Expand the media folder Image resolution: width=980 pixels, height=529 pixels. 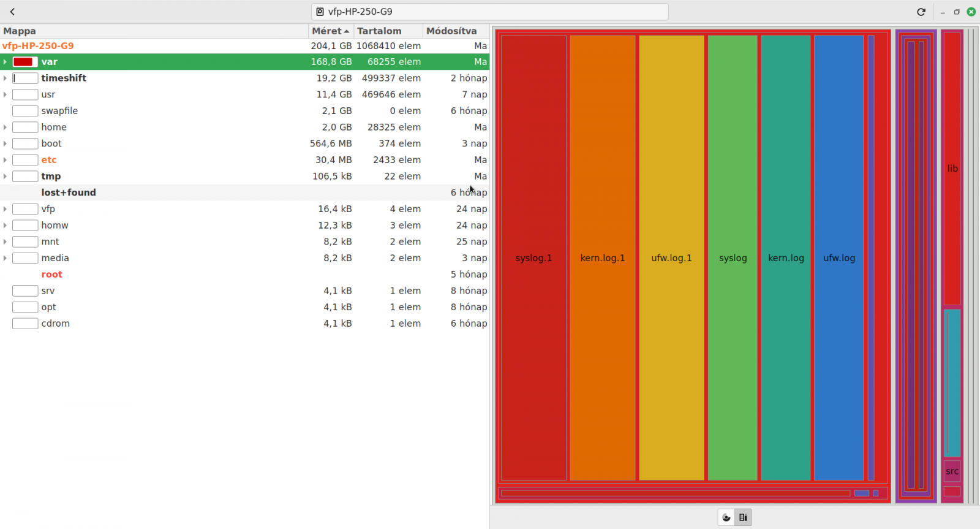(x=5, y=258)
